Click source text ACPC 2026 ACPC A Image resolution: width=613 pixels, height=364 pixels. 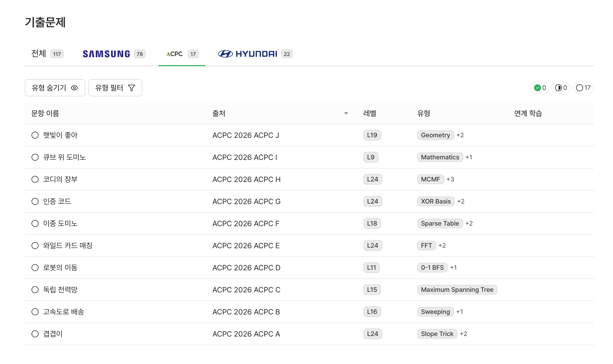(246, 334)
